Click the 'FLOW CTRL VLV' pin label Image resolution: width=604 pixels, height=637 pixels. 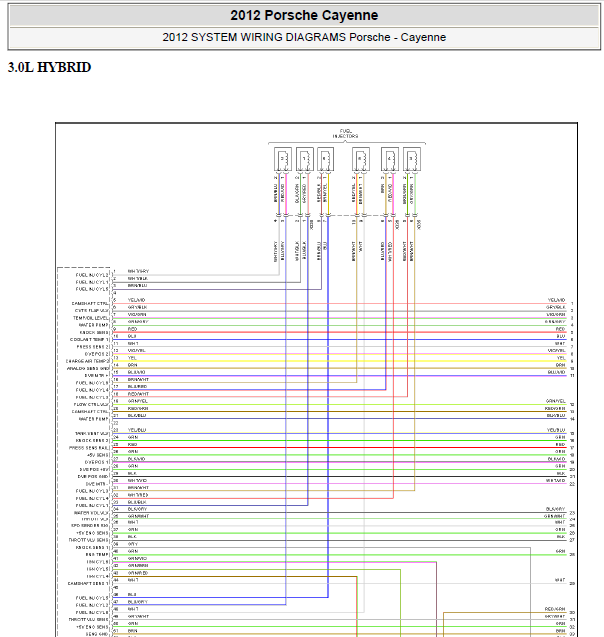tap(91, 405)
